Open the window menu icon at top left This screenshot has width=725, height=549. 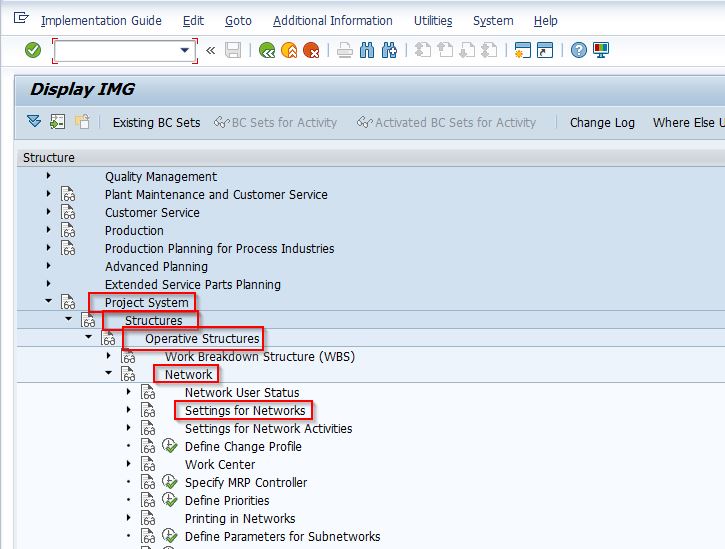(x=21, y=19)
